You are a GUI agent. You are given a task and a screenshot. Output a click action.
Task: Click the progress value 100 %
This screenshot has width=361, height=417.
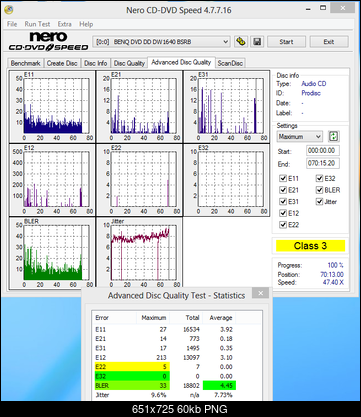pyautogui.click(x=335, y=265)
